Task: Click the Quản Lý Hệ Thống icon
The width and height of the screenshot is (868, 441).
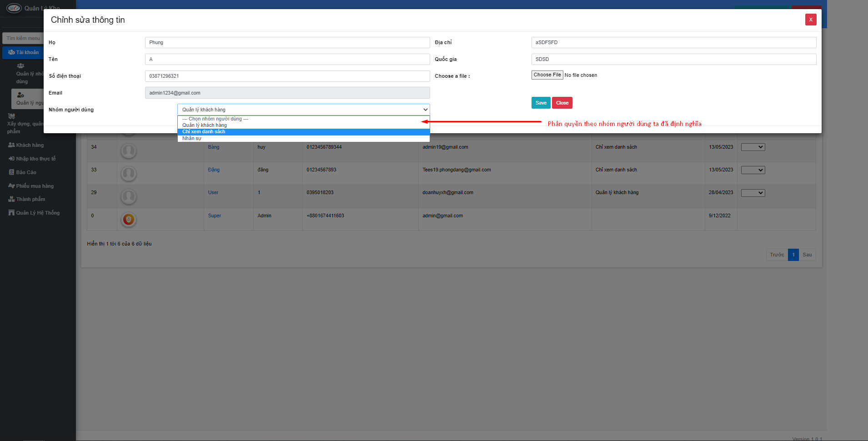Action: pos(11,213)
